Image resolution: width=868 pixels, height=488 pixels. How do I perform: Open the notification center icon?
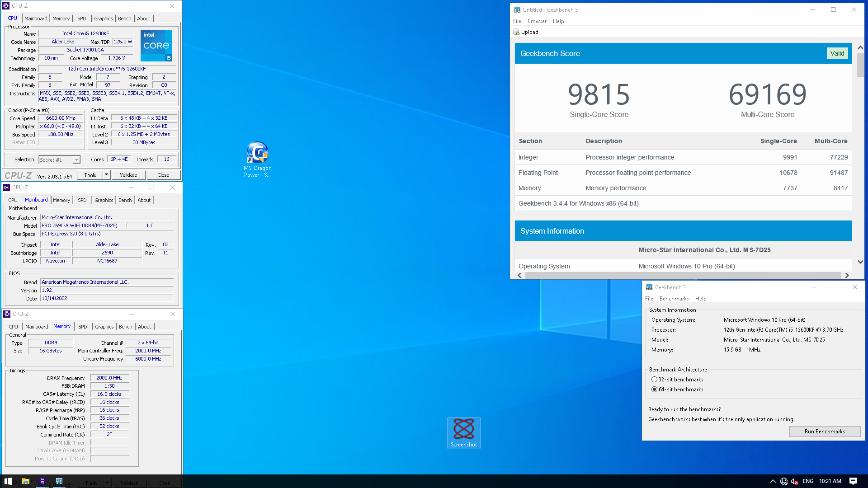(x=853, y=481)
